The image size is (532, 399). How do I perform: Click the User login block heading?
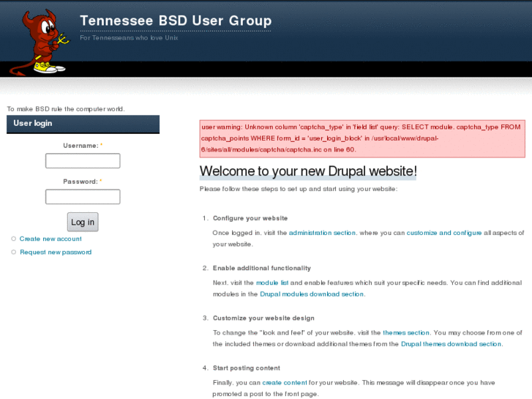(83, 124)
